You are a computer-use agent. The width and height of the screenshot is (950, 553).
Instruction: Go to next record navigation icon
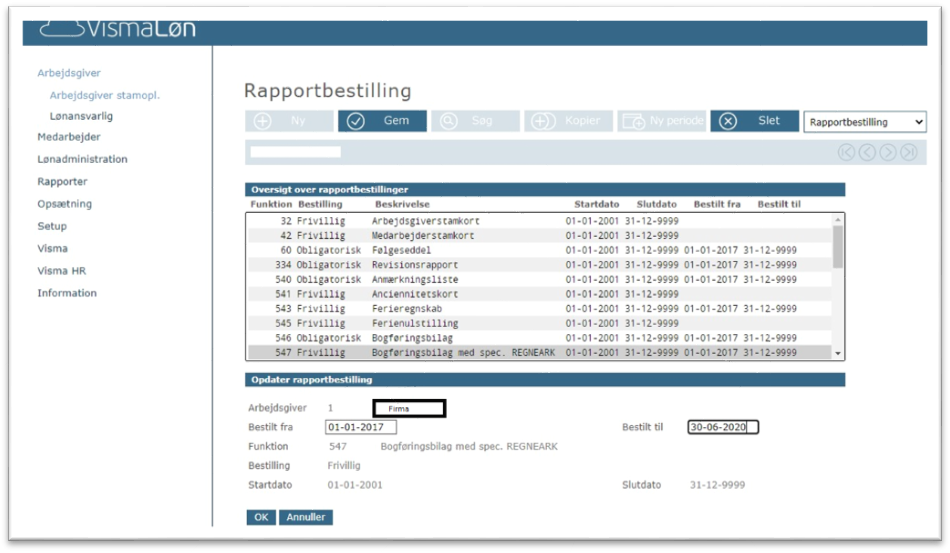coord(888,153)
